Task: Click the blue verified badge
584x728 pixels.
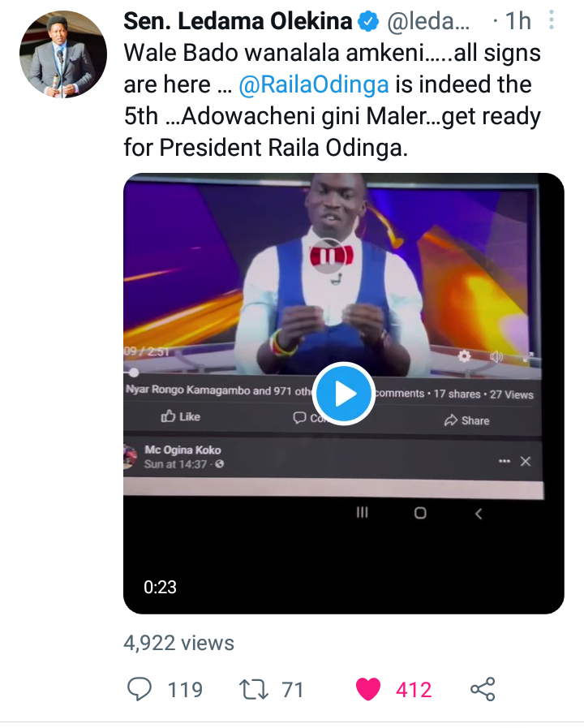Action: tap(369, 21)
